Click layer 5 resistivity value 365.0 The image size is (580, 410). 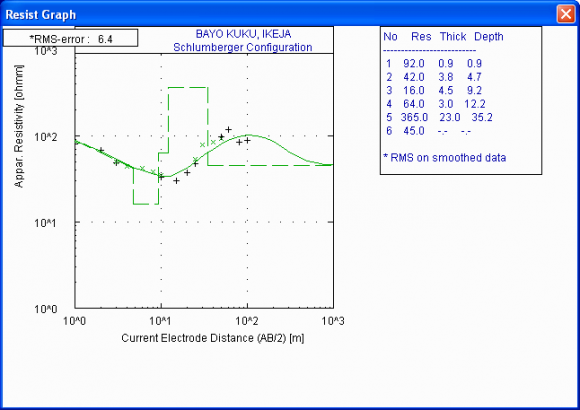pyautogui.click(x=414, y=117)
